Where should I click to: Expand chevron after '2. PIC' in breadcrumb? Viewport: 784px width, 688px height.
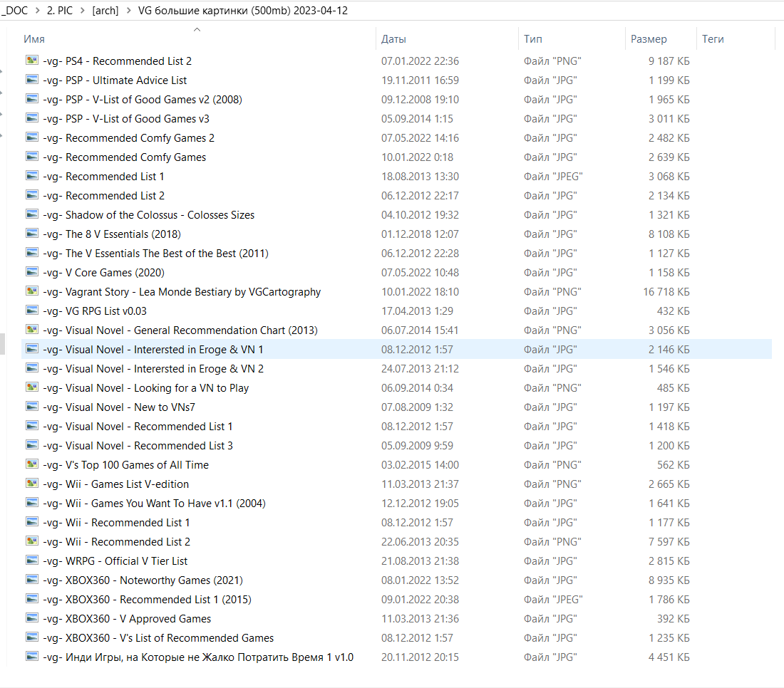point(83,11)
